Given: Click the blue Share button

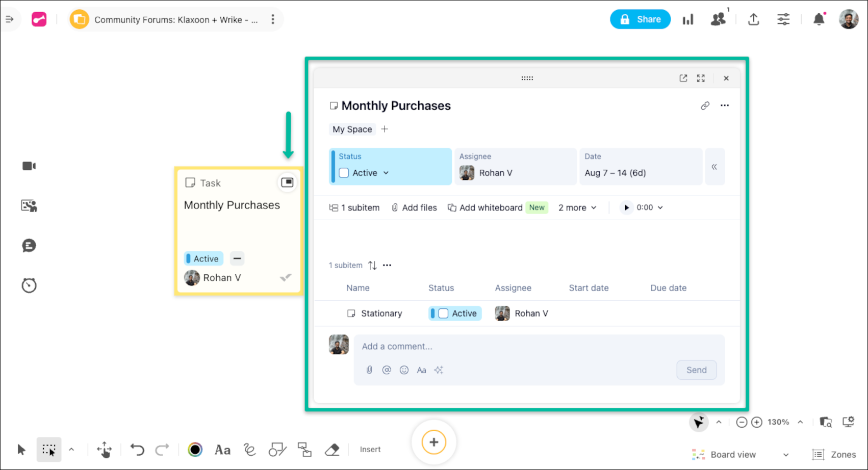Looking at the screenshot, I should tap(640, 19).
